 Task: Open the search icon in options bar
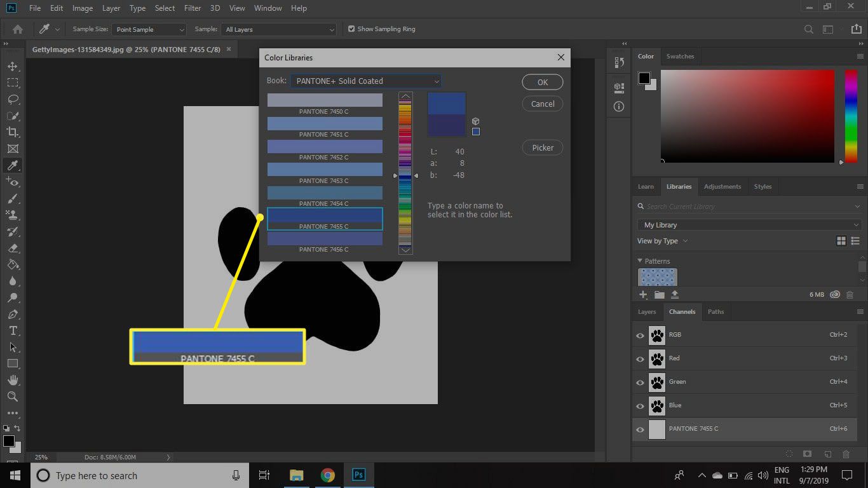(x=809, y=29)
